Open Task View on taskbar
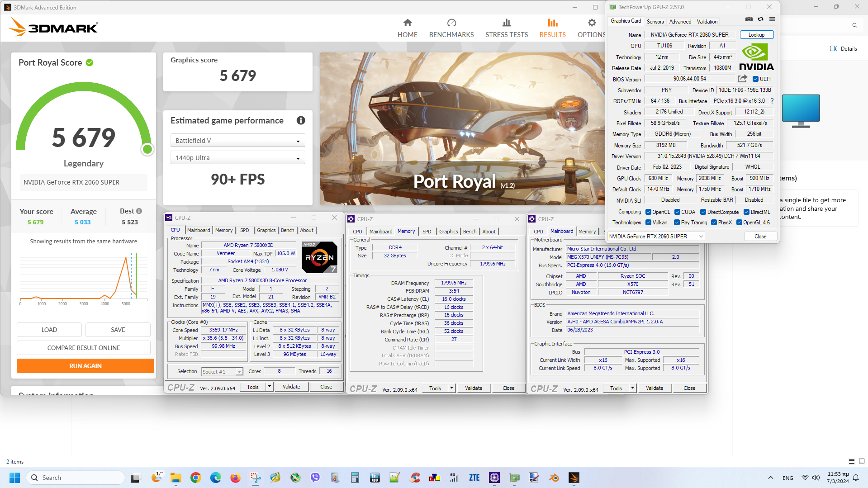The height and width of the screenshot is (488, 868). point(135,478)
